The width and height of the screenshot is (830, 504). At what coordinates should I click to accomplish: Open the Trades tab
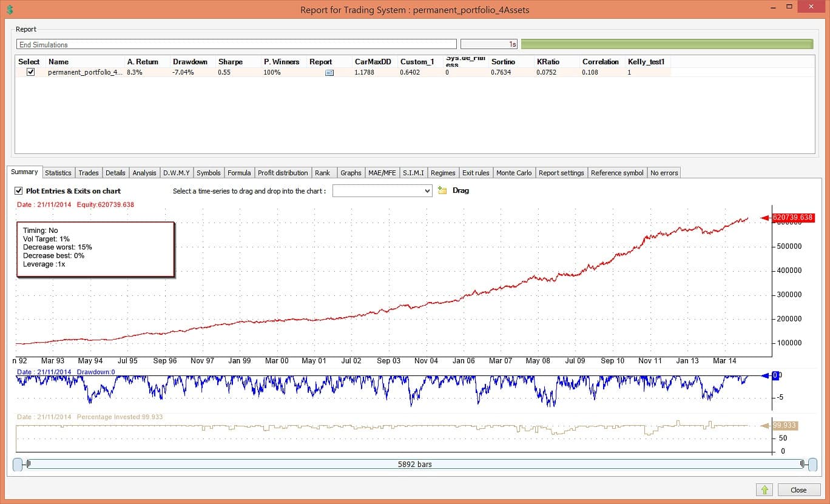(x=89, y=173)
